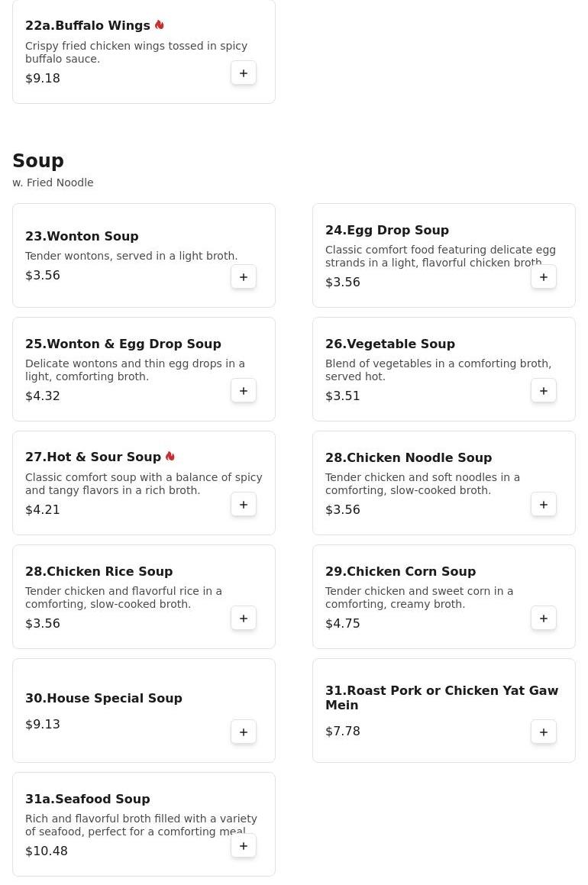
Task: Add Chicken Corn Soup to cart
Action: (544, 619)
